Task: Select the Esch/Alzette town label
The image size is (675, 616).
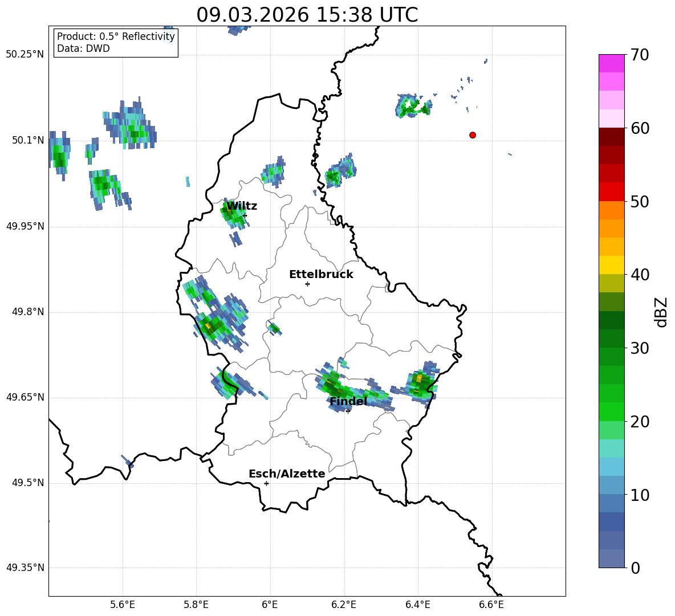Action: 286,474
